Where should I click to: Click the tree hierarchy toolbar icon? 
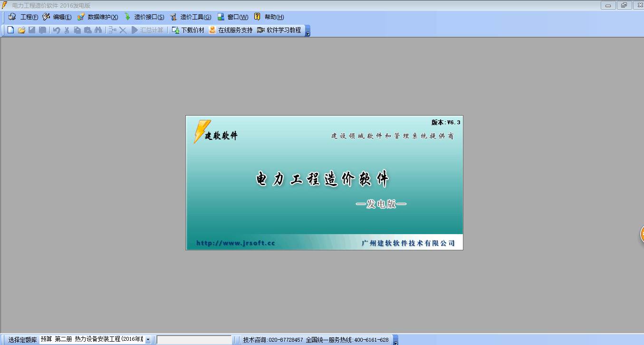[x=112, y=30]
